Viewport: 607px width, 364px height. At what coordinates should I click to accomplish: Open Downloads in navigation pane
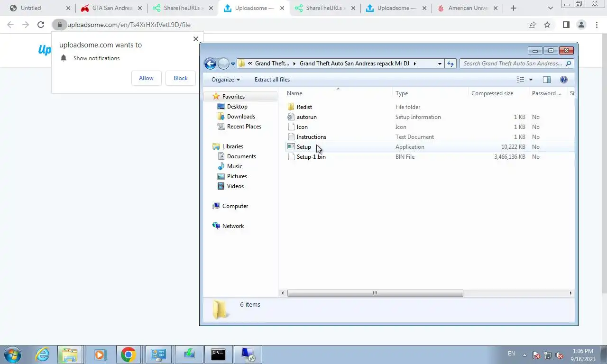pyautogui.click(x=241, y=117)
